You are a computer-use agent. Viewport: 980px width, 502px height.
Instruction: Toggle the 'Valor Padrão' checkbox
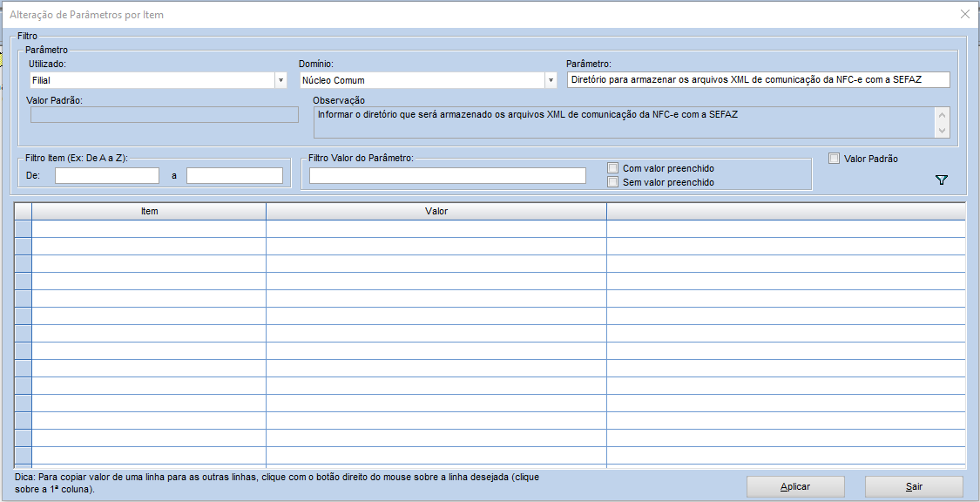coord(835,159)
